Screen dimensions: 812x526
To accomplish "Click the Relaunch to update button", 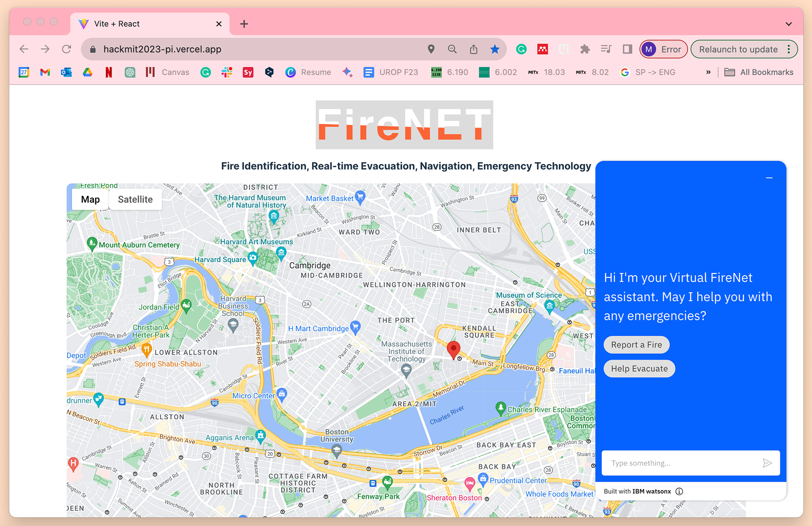I will point(738,49).
